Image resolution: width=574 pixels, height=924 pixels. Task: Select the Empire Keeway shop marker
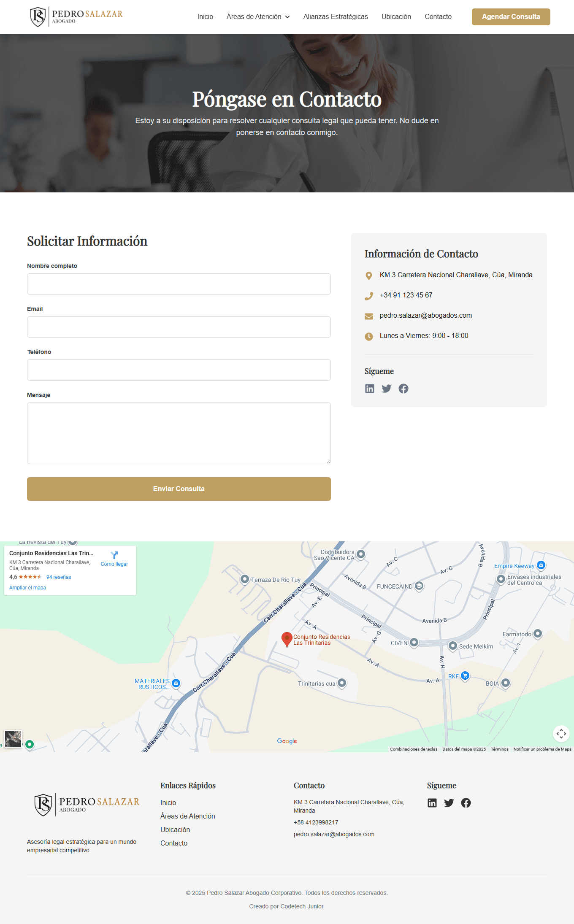tap(541, 565)
